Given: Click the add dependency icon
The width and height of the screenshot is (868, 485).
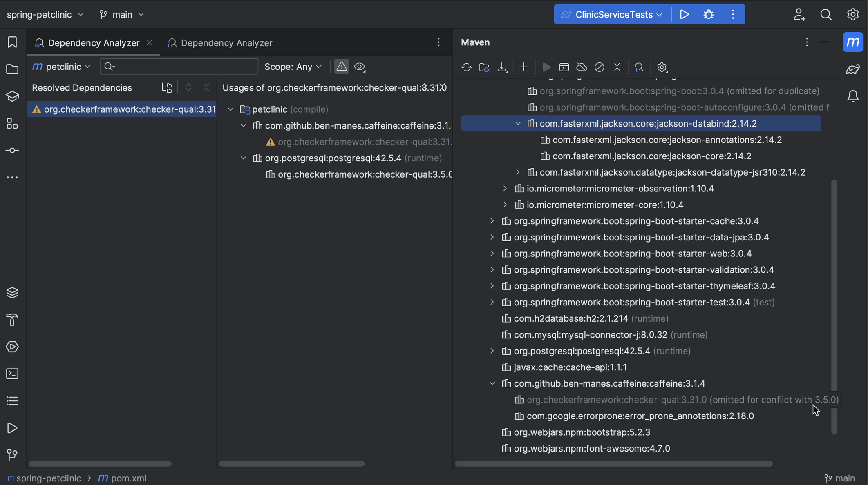Looking at the screenshot, I should point(523,67).
